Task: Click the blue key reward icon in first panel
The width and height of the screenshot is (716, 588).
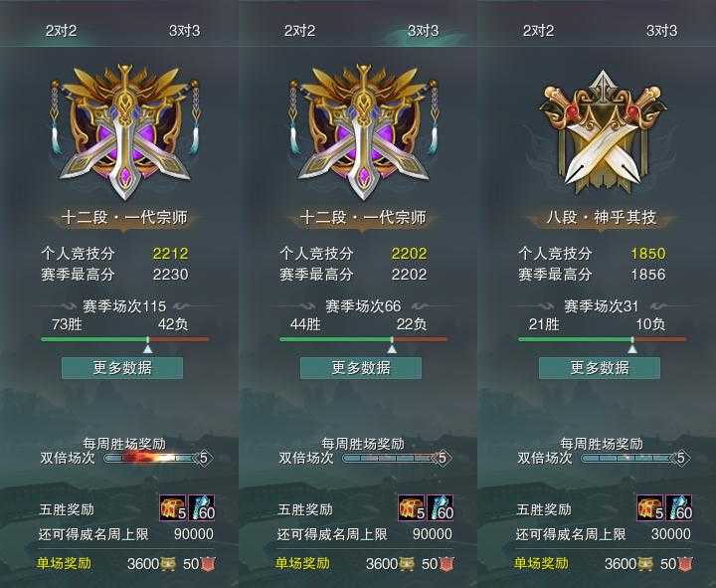Action: [202, 507]
